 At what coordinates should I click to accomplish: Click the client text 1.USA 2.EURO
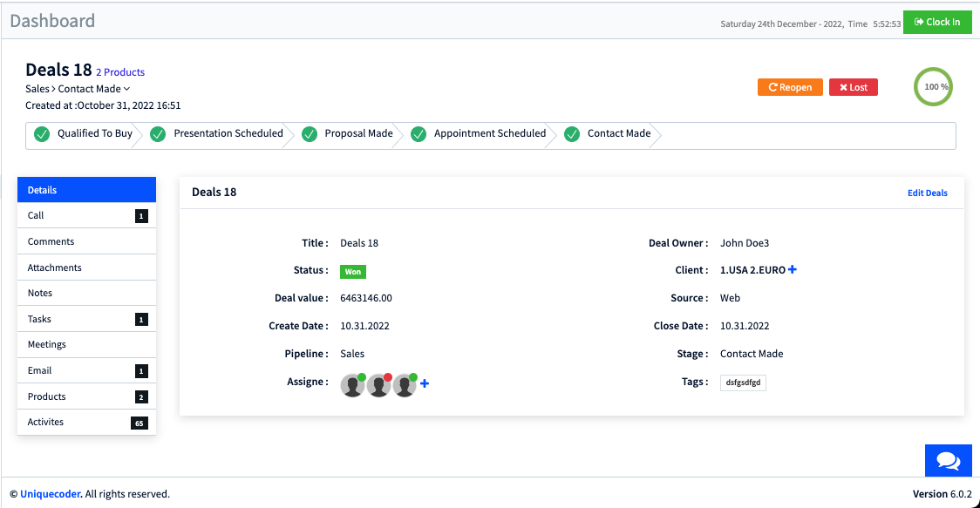(752, 270)
